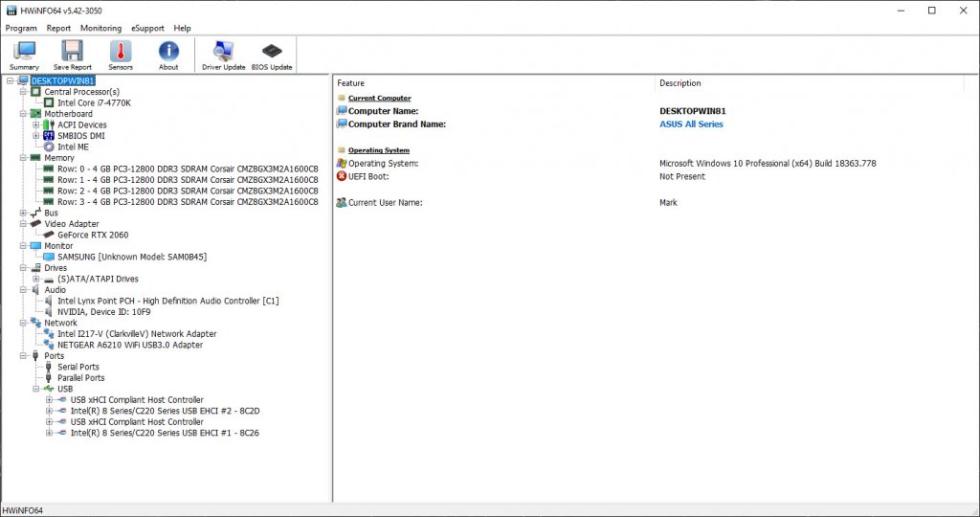Expand the (S)ATA/ATAPI Drives node

[x=36, y=279]
